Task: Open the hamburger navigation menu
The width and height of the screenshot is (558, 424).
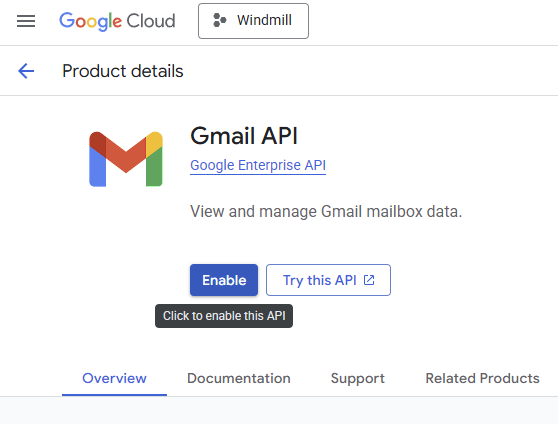Action: click(x=26, y=21)
